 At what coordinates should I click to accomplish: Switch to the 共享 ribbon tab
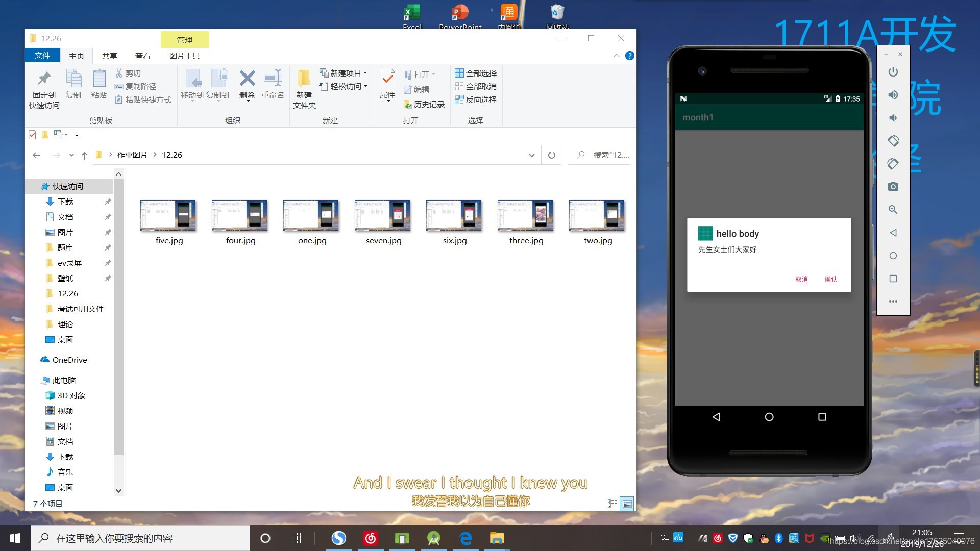109,56
